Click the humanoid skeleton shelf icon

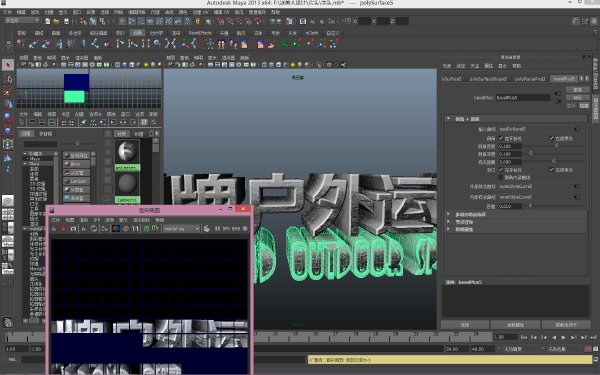pyautogui.click(x=210, y=44)
